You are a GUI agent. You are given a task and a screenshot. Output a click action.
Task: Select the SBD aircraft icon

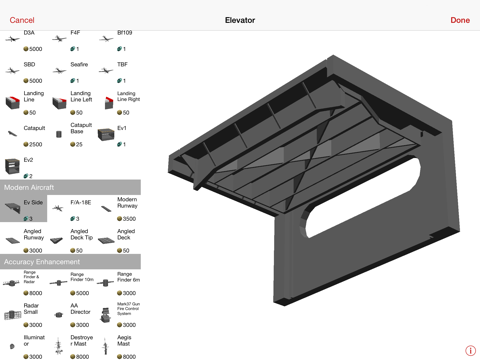point(12,71)
